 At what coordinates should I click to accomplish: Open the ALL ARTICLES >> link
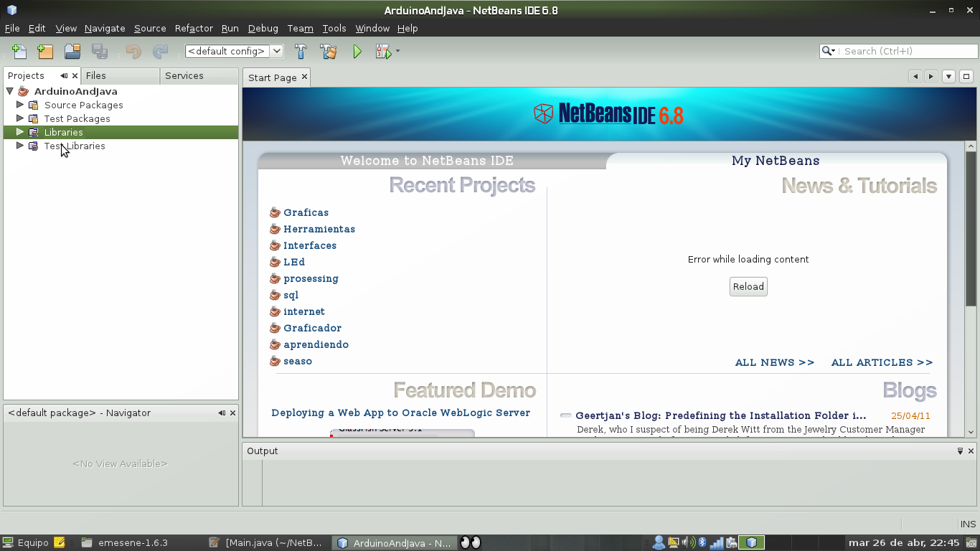pos(882,362)
